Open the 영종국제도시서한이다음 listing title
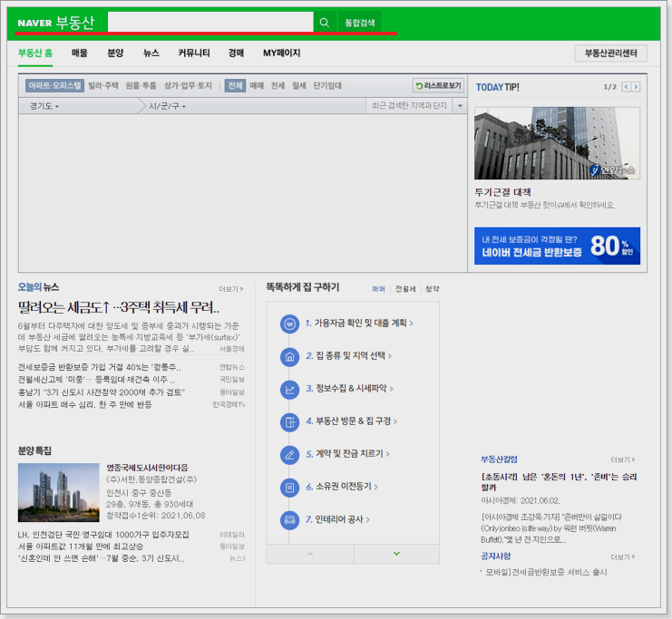672x619 pixels. tap(148, 468)
